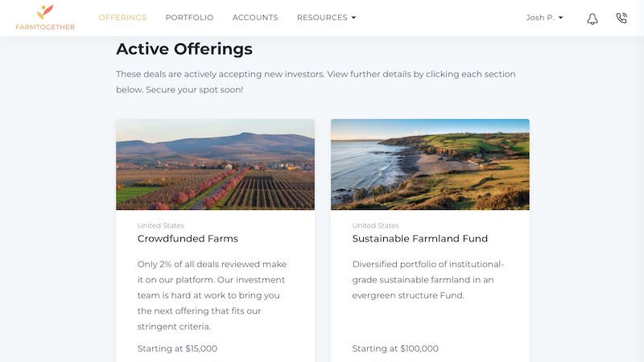This screenshot has width=644, height=362.
Task: Click the coastal farmland fund photo
Action: (x=430, y=165)
